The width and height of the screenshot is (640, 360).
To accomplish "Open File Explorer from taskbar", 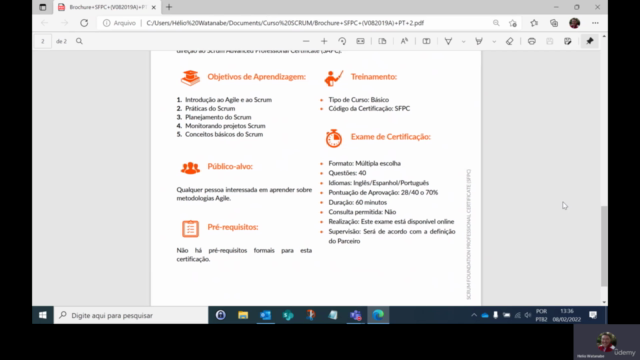I will point(243,315).
